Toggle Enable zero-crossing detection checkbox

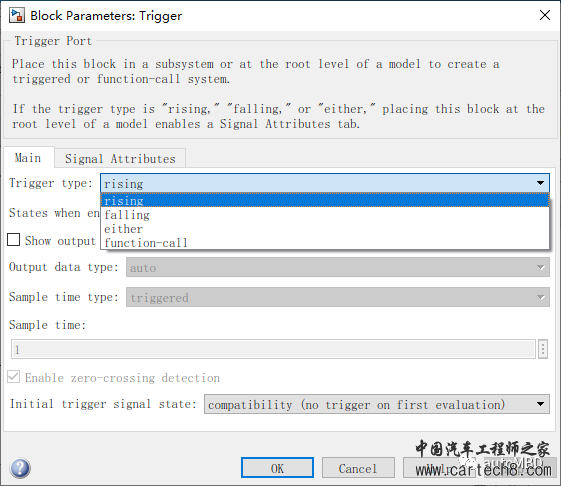14,377
